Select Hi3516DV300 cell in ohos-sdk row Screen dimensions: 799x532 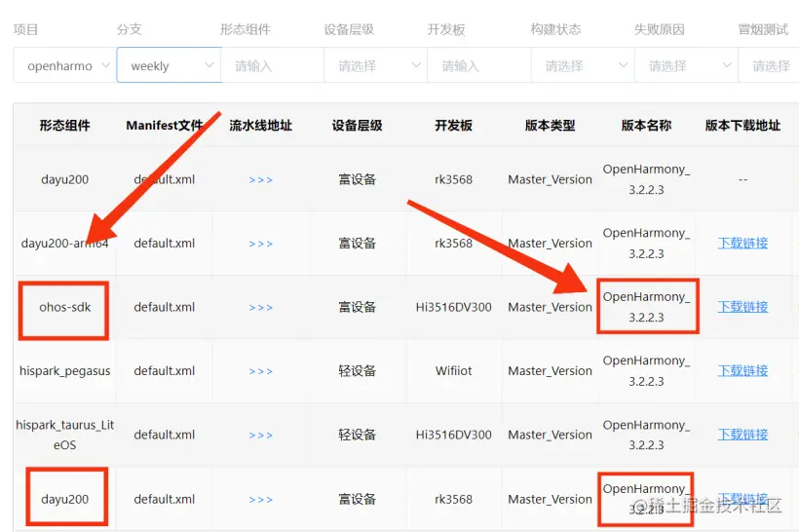(453, 307)
